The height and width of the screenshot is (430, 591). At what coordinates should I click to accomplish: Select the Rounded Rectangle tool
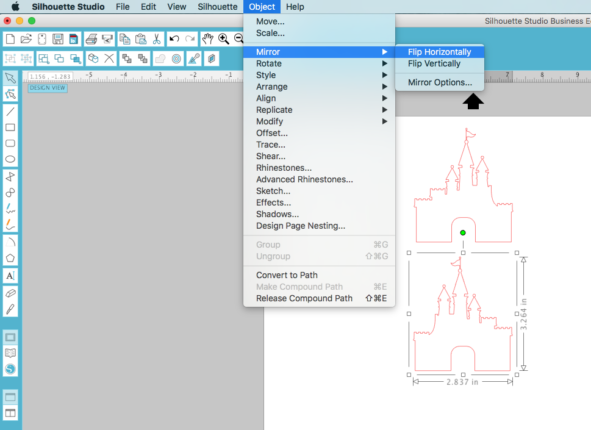point(10,143)
